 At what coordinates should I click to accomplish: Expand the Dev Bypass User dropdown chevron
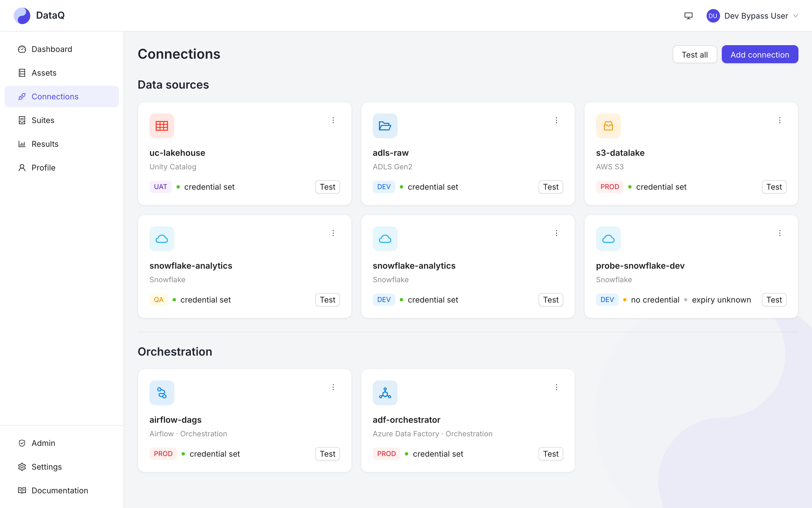tap(796, 16)
